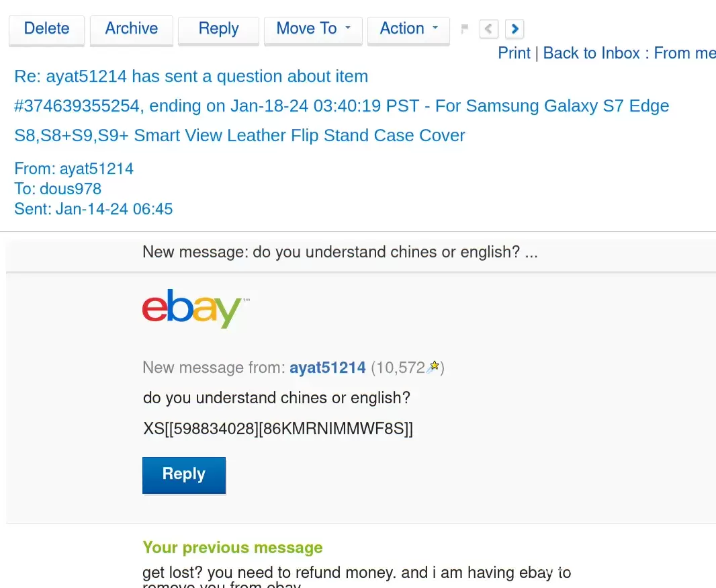
Task: Open the Move To dropdown
Action: pyautogui.click(x=313, y=29)
